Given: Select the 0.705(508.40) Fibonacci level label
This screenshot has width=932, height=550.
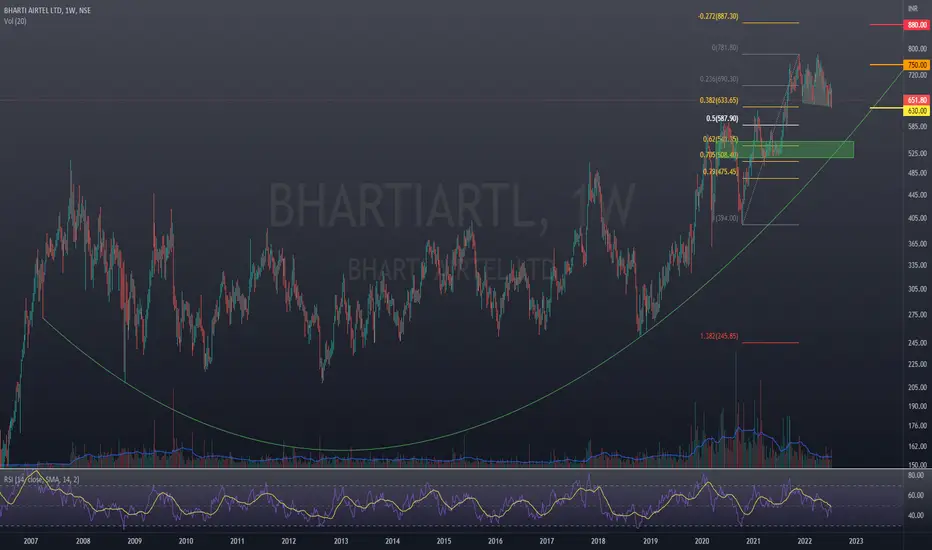Looking at the screenshot, I should coord(719,155).
